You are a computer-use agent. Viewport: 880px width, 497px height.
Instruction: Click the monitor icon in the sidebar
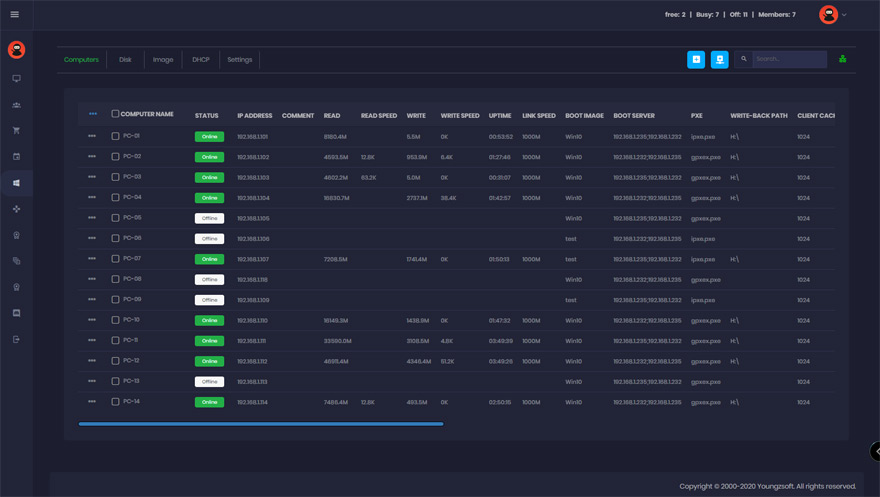(16, 78)
